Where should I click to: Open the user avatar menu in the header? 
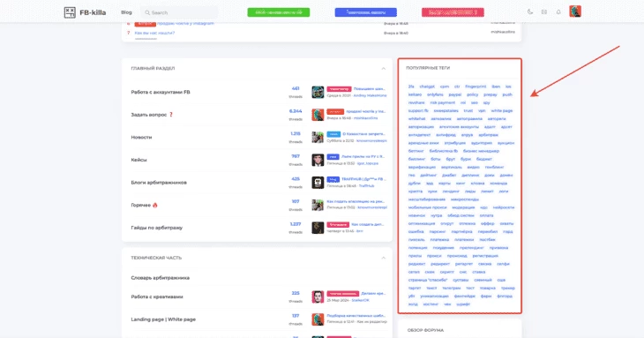click(x=575, y=11)
